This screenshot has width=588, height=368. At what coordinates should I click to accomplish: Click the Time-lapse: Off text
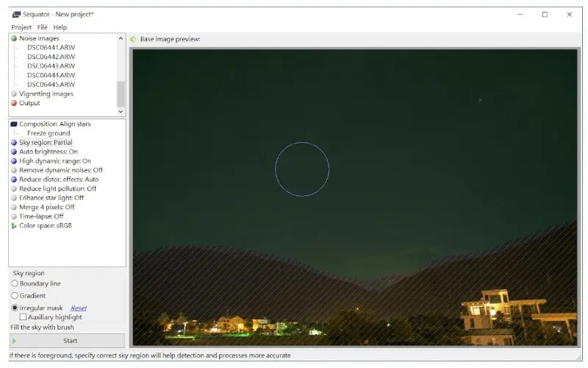click(41, 216)
